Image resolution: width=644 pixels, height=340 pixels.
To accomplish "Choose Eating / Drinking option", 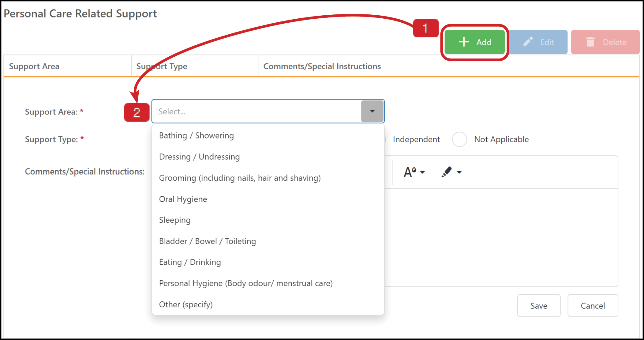I will point(268,262).
